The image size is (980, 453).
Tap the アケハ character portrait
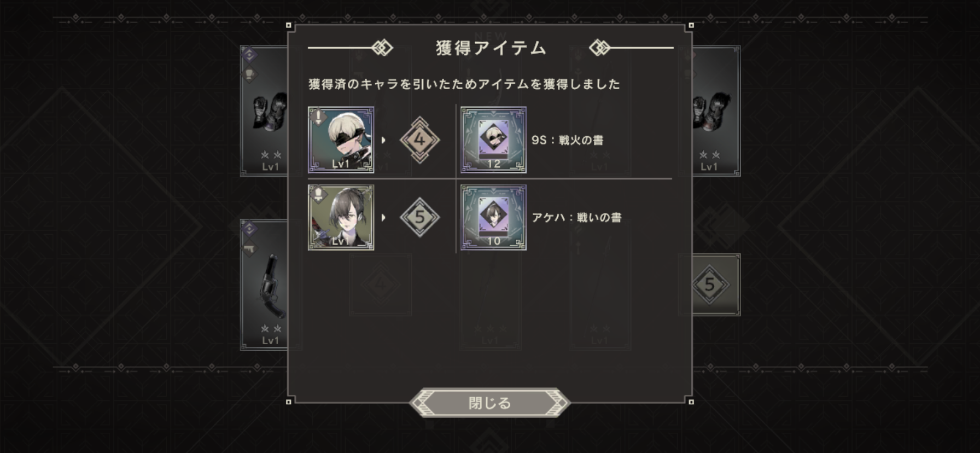(x=341, y=217)
